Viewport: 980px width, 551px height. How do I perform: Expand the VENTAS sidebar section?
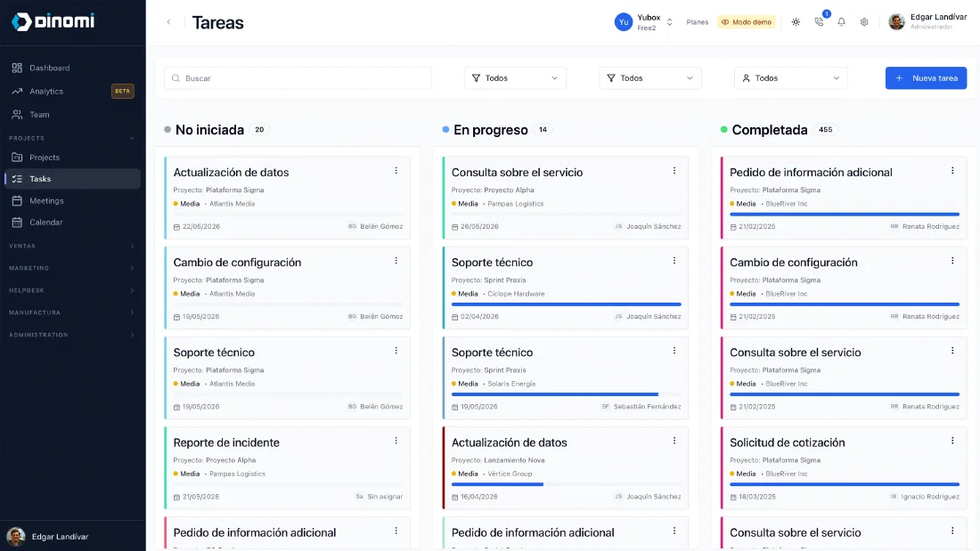tap(72, 247)
